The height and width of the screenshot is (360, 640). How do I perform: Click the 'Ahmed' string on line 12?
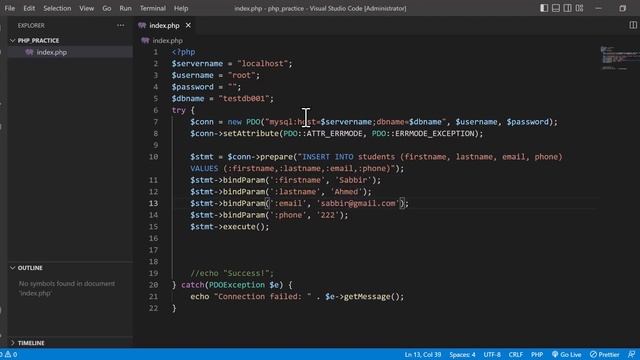[x=346, y=192]
